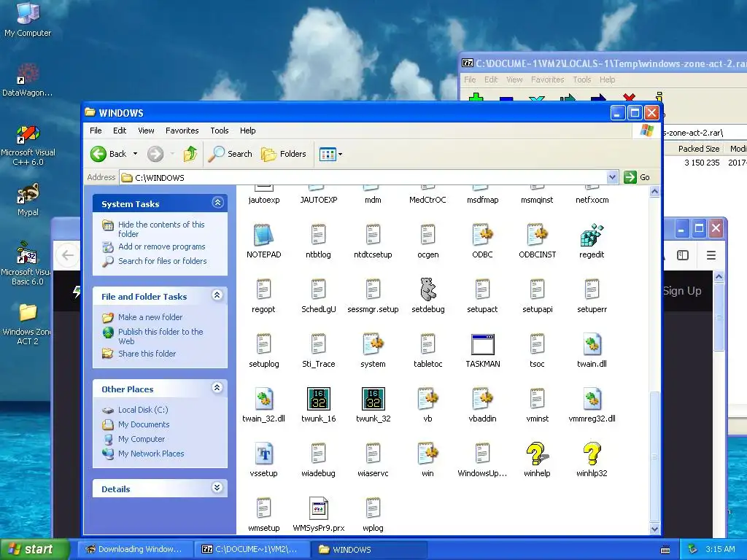Select the winhelp question mark icon
Image resolution: width=747 pixels, height=560 pixels.
(x=537, y=454)
